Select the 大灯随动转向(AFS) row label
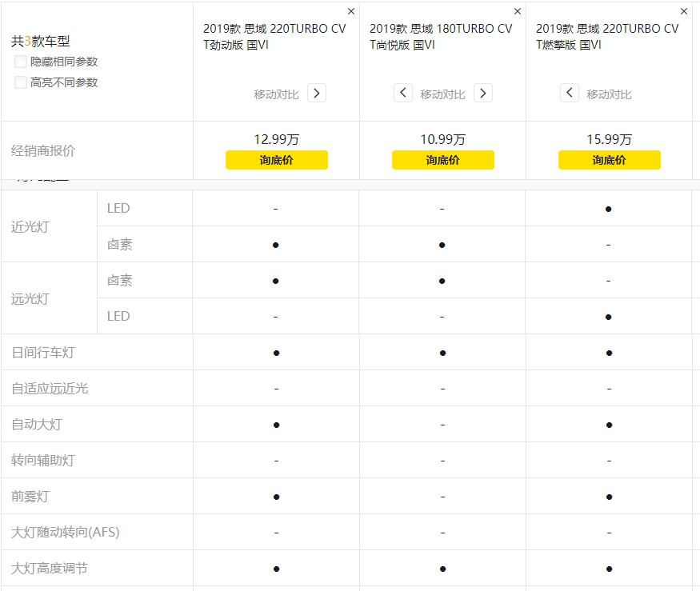The height and width of the screenshot is (591, 700). tap(66, 532)
